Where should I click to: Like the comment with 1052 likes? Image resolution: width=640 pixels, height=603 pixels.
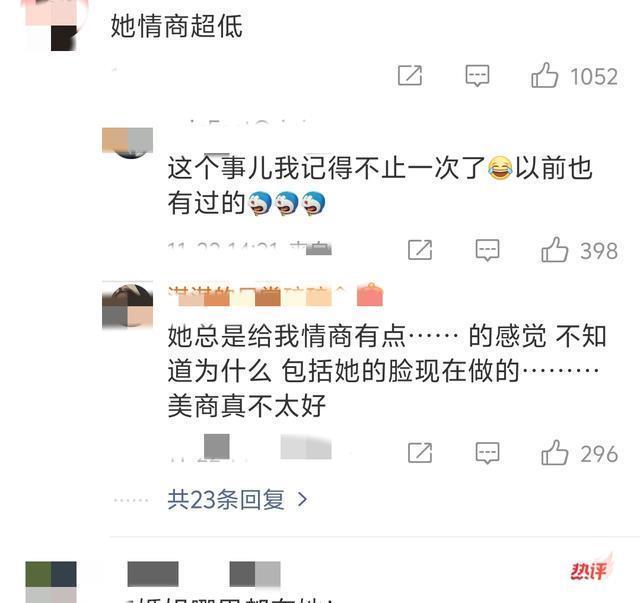(x=544, y=76)
